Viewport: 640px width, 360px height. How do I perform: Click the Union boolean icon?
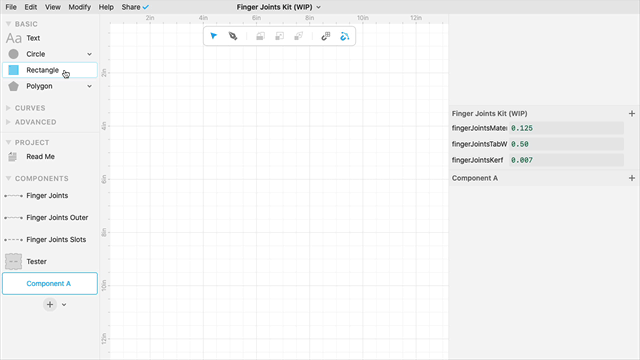(260, 36)
